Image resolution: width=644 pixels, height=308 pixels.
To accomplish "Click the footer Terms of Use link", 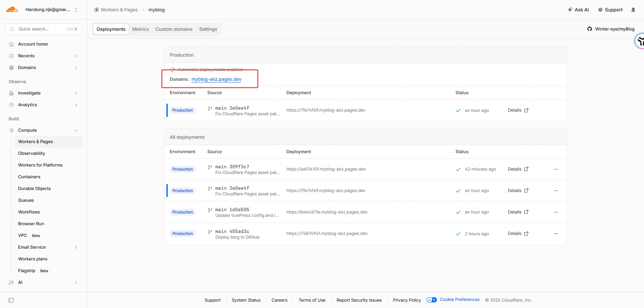I will coord(312,300).
